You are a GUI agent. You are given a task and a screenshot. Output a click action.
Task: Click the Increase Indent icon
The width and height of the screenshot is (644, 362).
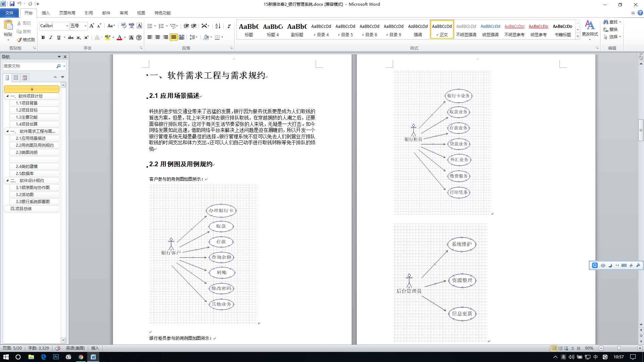(x=194, y=26)
